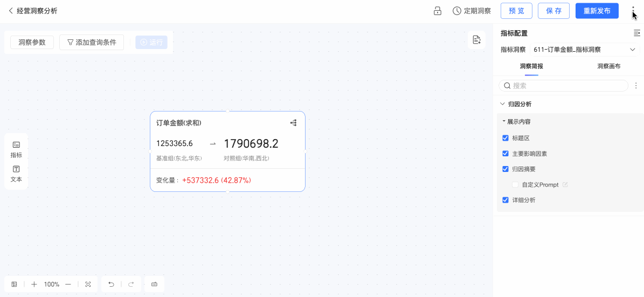Toggle the minimap icon in the bottom toolbar

coord(15,284)
